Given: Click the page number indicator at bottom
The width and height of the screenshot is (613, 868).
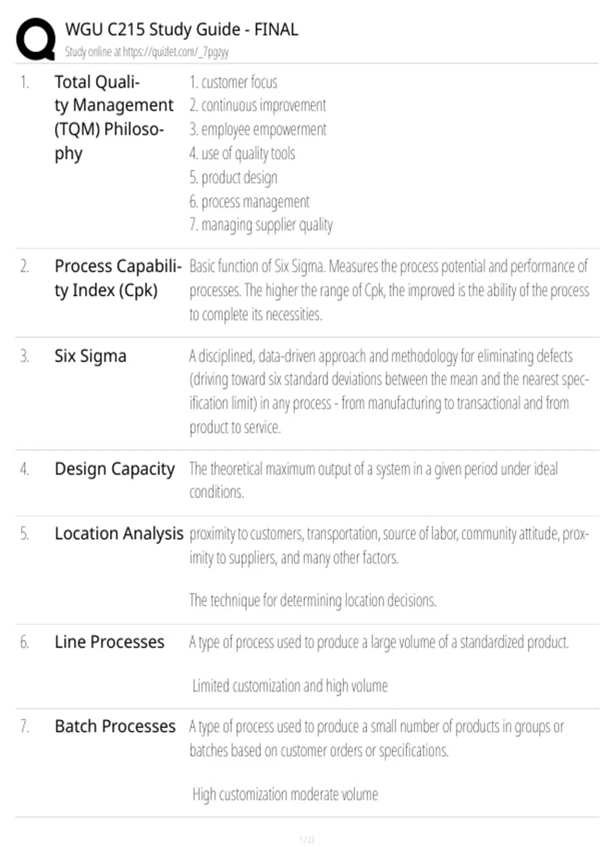Looking at the screenshot, I should [306, 839].
